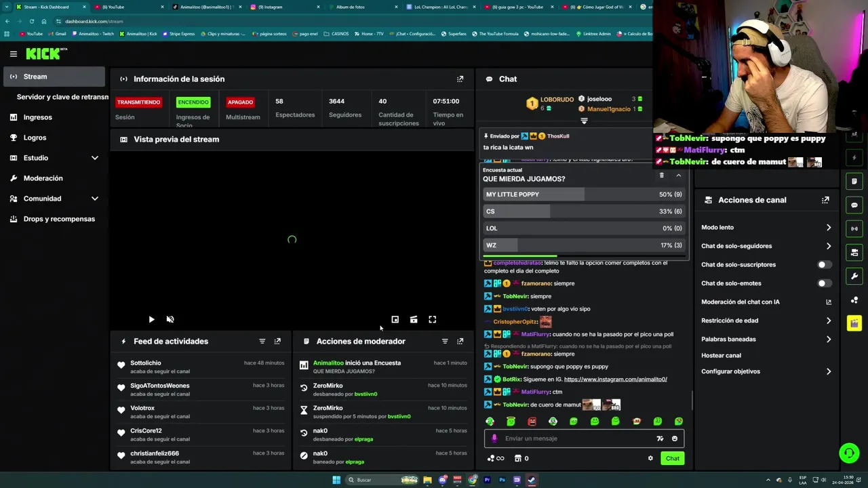This screenshot has height=488, width=868.
Task: Open the Ingresos sidebar item
Action: coord(54,117)
